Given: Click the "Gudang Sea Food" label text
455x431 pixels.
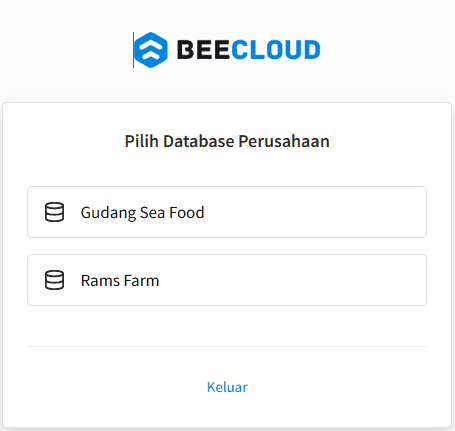Looking at the screenshot, I should [x=142, y=213].
